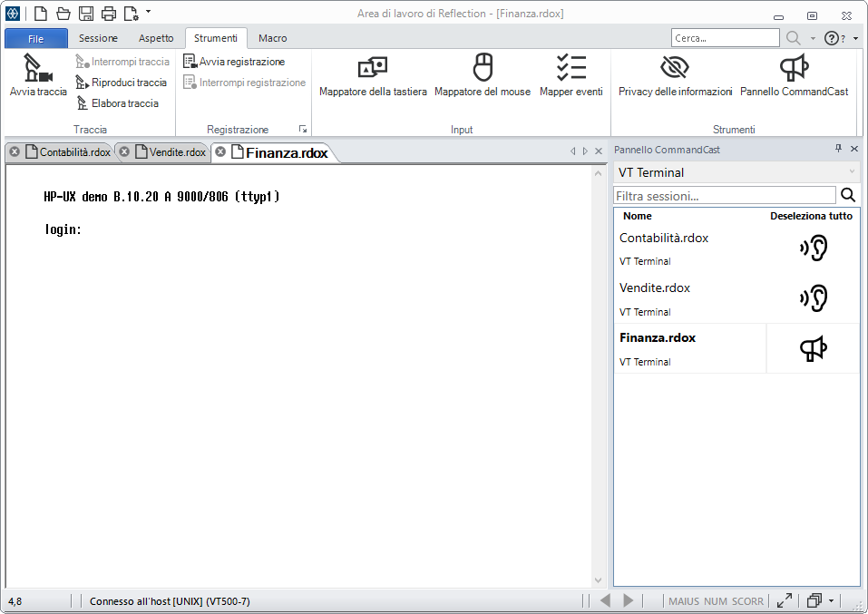Open the Mappatore del mouse tool
This screenshot has height=614, width=868.
pyautogui.click(x=483, y=68)
